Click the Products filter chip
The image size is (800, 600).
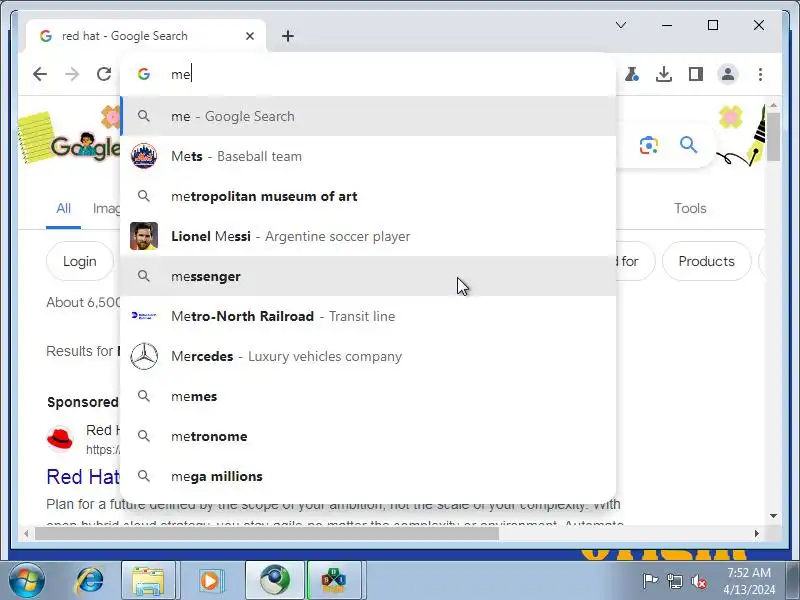[x=707, y=261]
